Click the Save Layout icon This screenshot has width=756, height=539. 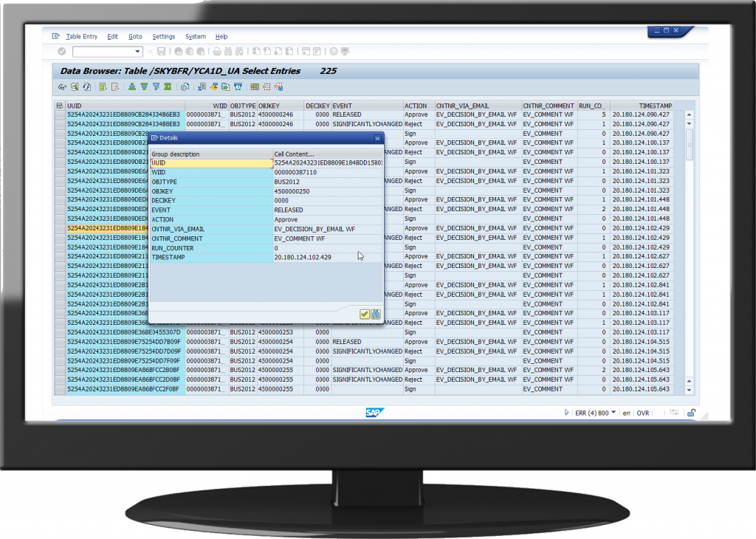[278, 87]
